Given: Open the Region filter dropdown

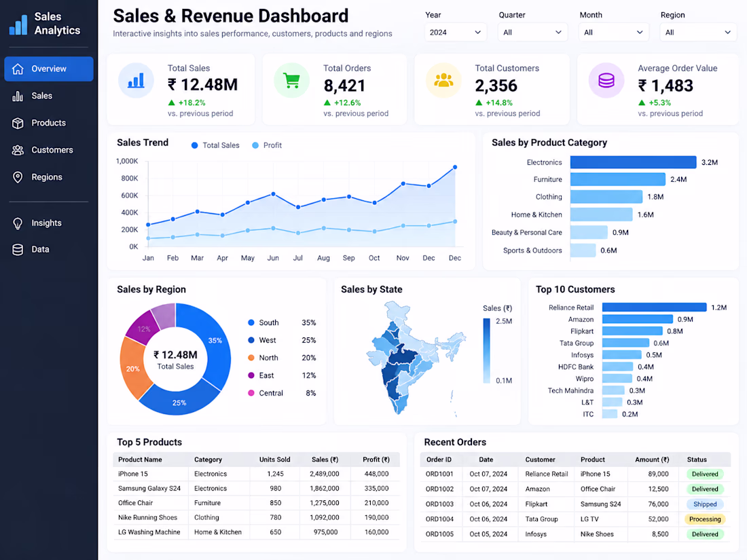Looking at the screenshot, I should tap(698, 33).
